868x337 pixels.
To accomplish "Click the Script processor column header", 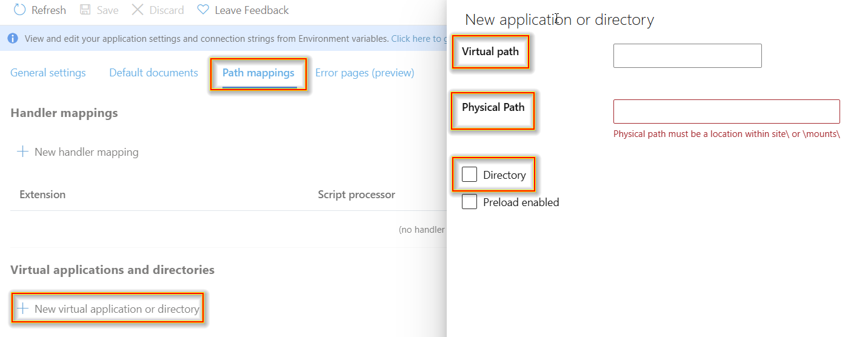I will click(x=356, y=195).
